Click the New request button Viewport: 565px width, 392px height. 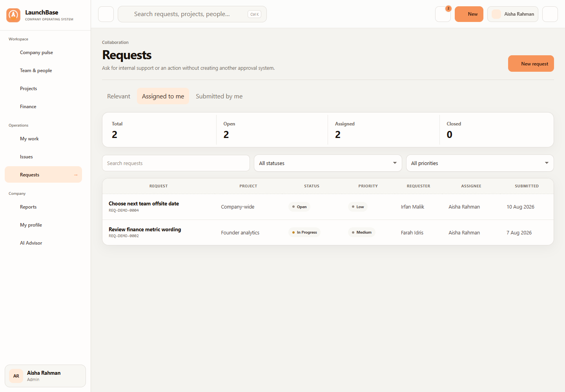[531, 64]
